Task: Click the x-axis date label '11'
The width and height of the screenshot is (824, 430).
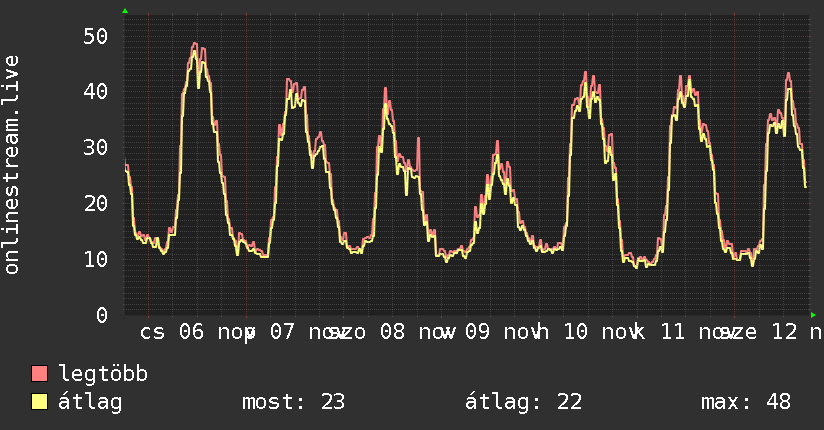Action: [673, 332]
